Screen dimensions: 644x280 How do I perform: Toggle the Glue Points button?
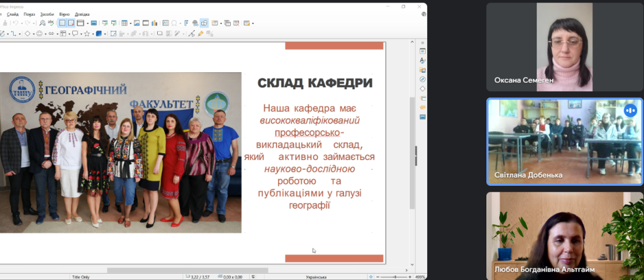(x=201, y=34)
